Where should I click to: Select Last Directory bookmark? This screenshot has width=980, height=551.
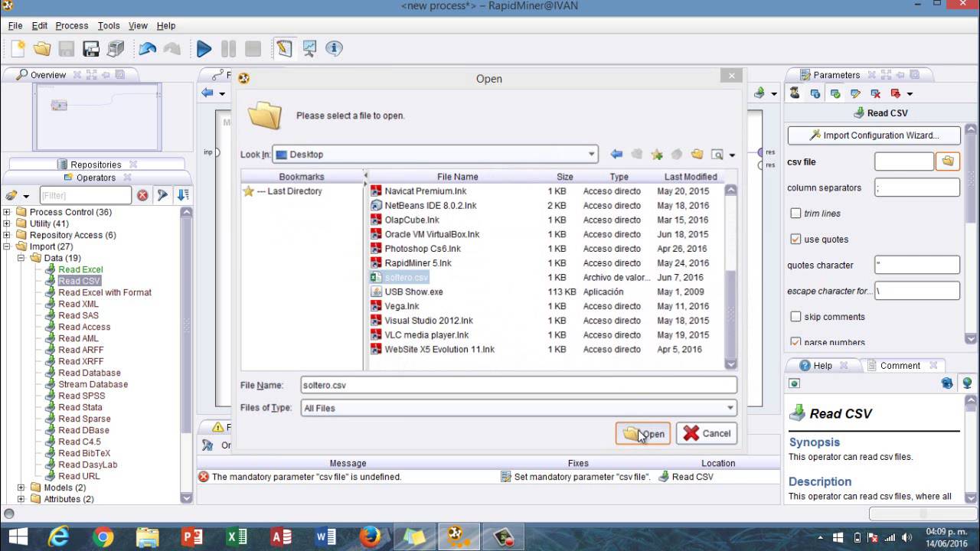[x=289, y=191]
